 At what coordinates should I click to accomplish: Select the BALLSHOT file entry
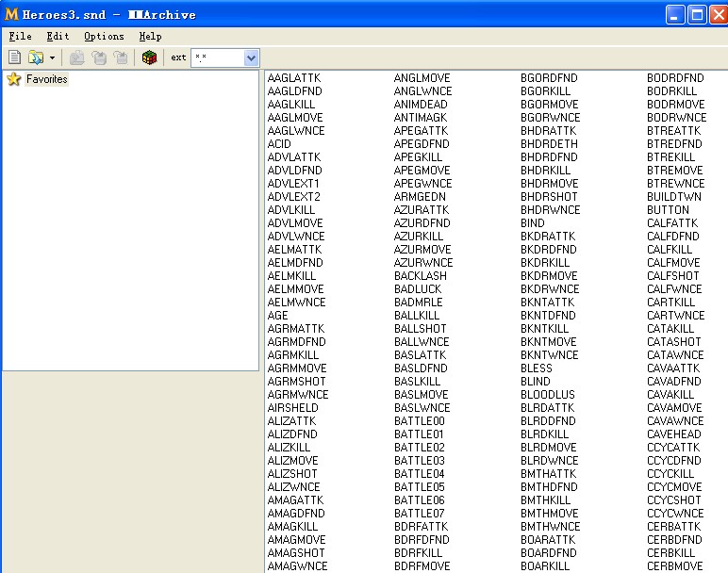[x=421, y=329]
